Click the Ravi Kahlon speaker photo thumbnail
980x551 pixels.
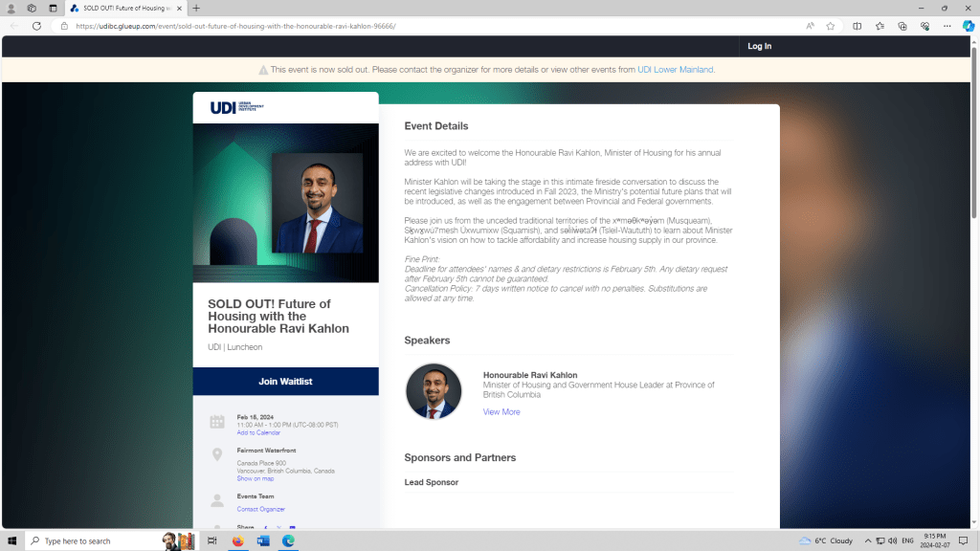tap(434, 391)
